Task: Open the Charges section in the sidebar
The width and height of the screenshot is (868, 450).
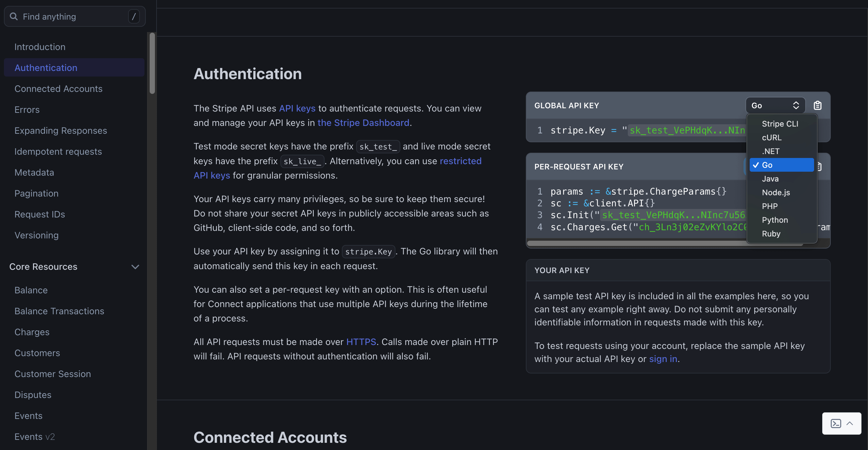Action: [x=32, y=332]
